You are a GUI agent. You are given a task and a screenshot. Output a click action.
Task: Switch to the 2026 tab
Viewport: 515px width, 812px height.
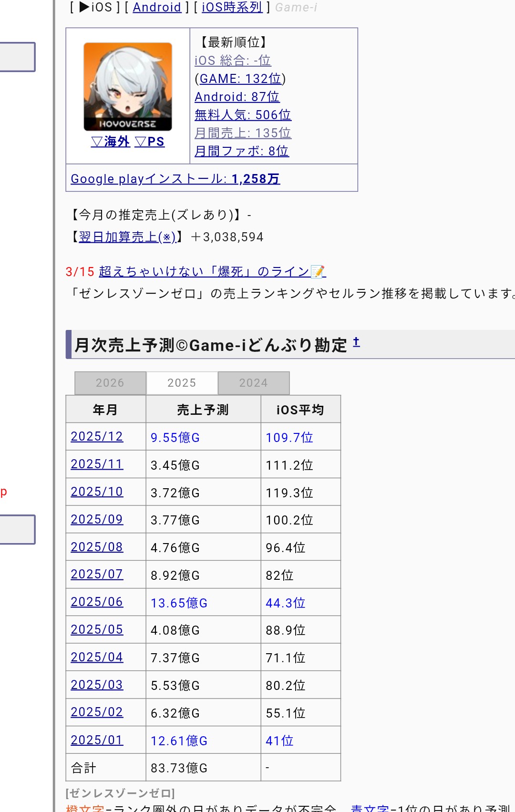pyautogui.click(x=110, y=383)
